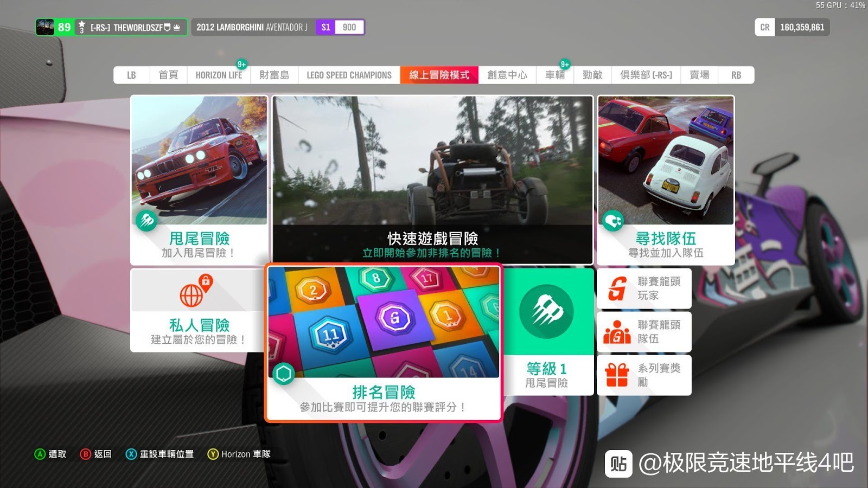The image size is (868, 488).
Task: Switch to the 創意中心 tab
Action: (507, 75)
